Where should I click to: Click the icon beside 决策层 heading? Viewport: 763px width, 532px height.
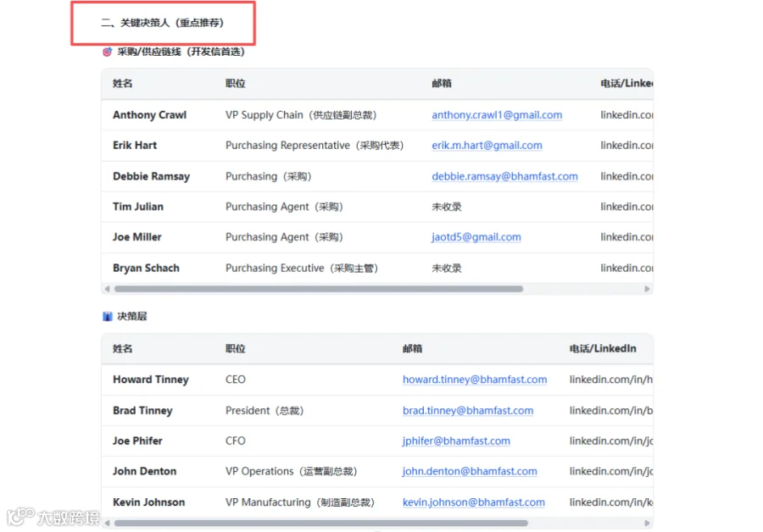108,317
